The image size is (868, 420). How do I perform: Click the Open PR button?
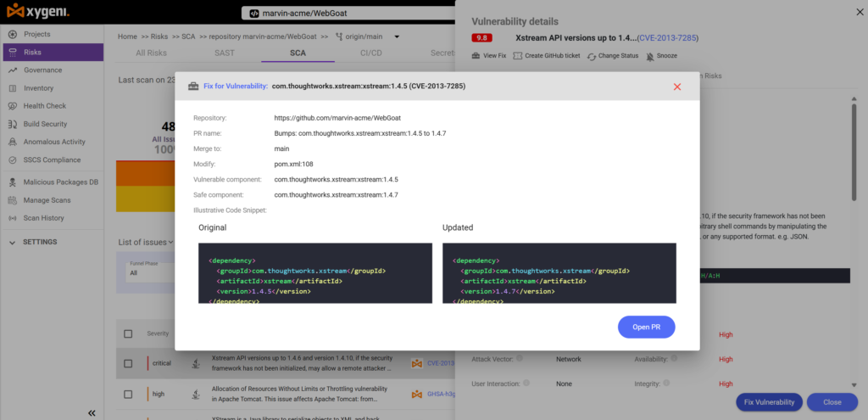click(x=647, y=327)
